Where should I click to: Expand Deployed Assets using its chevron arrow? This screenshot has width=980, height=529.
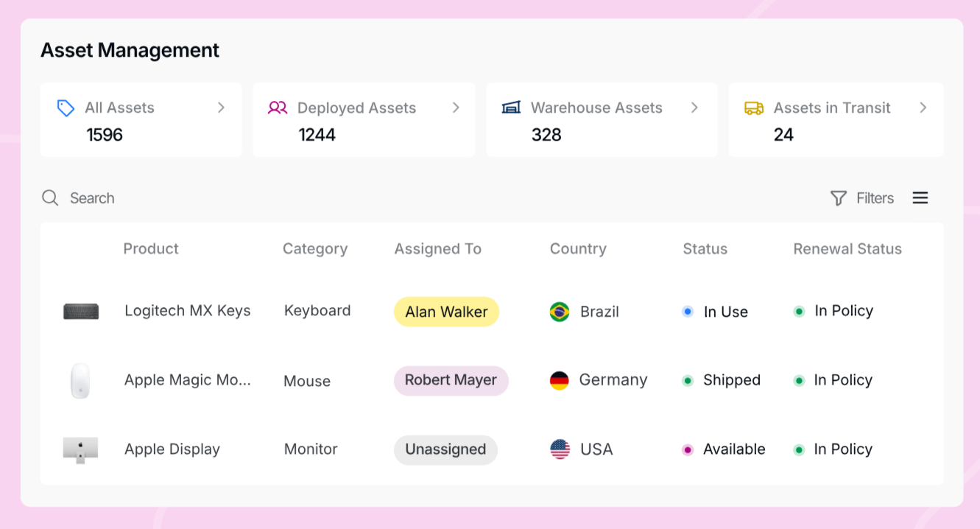point(456,108)
